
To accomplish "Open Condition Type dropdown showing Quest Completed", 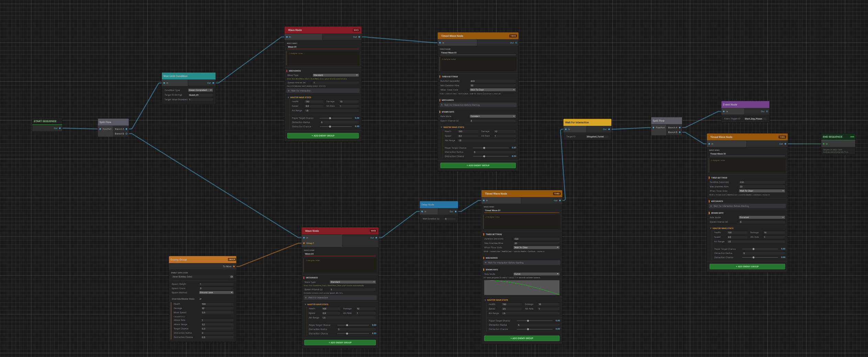I will (200, 90).
